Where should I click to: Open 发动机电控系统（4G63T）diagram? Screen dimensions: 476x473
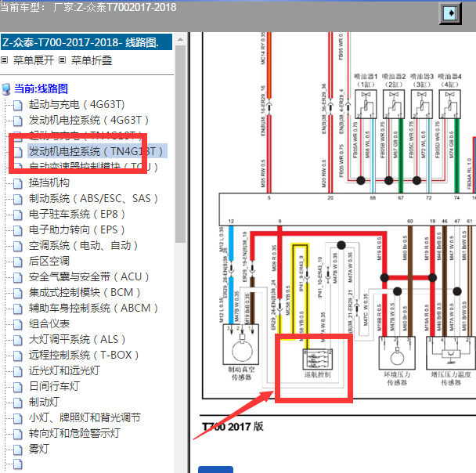(88, 121)
